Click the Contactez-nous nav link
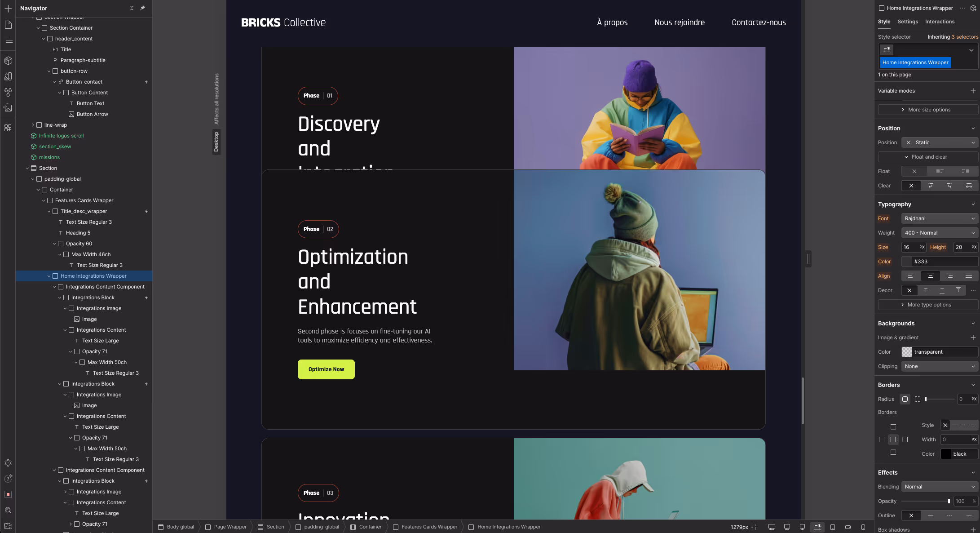Screen dimensions: 980x533 [759, 22]
